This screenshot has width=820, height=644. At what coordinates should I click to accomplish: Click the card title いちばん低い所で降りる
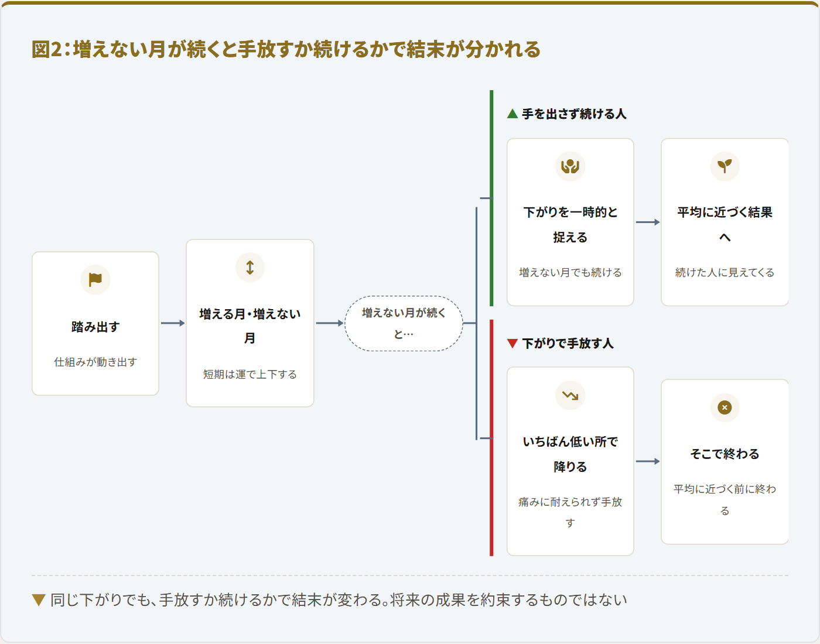click(570, 454)
